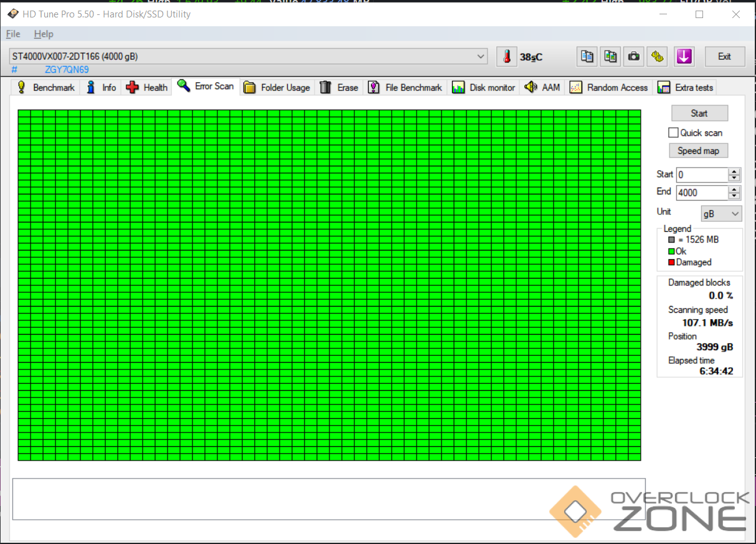Increase the Start value with up arrow

click(x=735, y=171)
